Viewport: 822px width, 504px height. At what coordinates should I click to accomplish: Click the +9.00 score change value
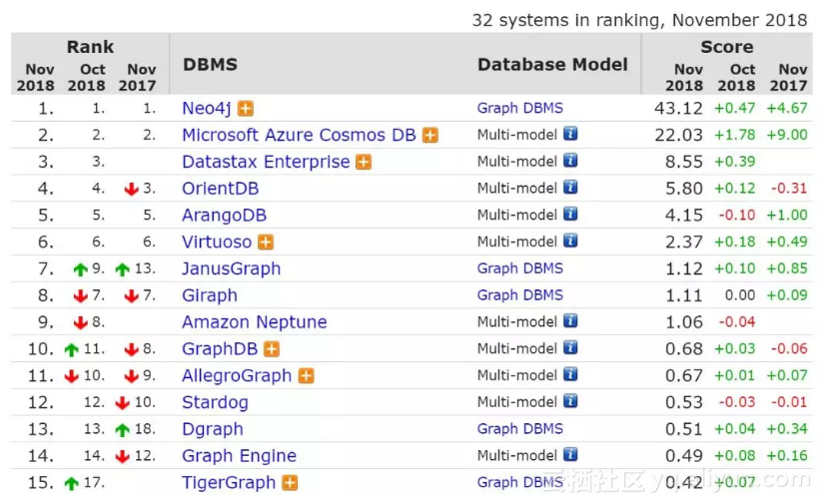(x=787, y=135)
